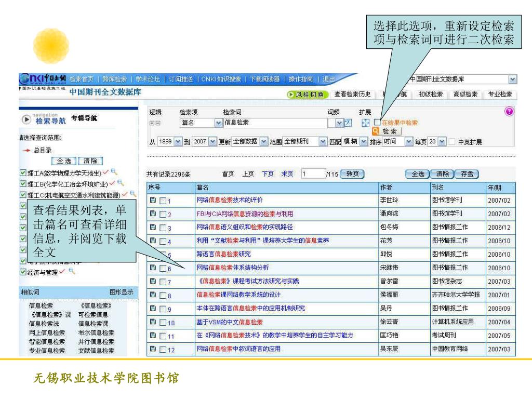Screen dimensions: 532x399
Task: Open 跨库检索 in the top navigation
Action: [114, 79]
